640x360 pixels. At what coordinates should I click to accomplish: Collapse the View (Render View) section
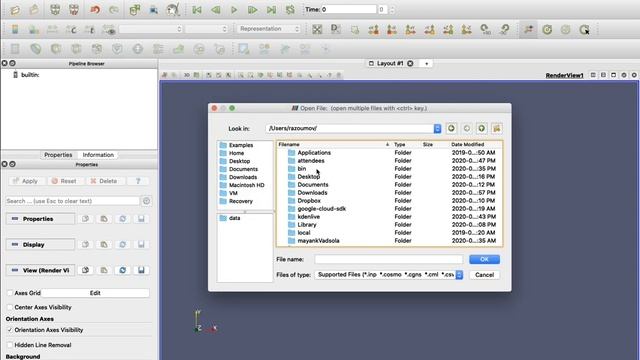click(40, 270)
